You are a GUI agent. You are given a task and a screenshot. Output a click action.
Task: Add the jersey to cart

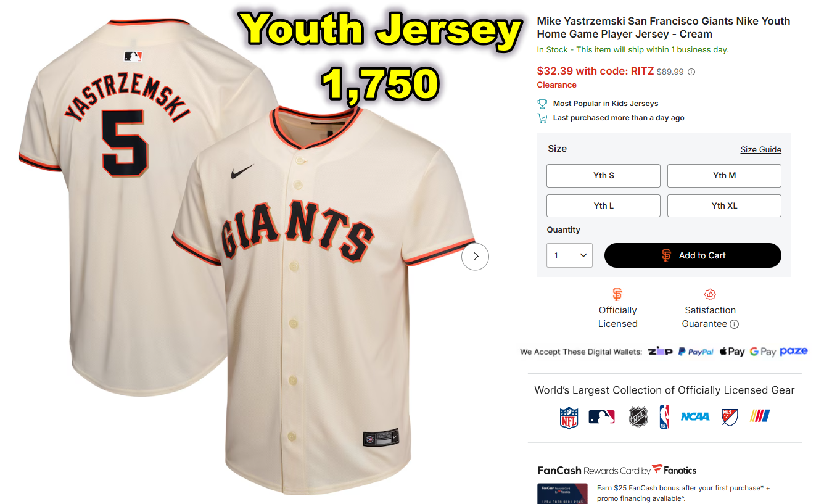click(x=693, y=255)
